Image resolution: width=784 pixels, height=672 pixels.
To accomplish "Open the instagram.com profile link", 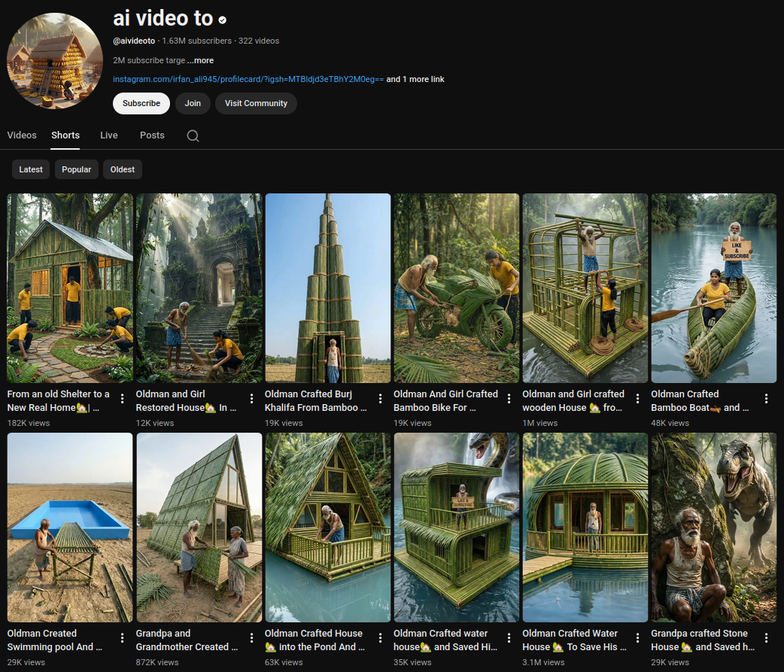I will click(x=248, y=79).
